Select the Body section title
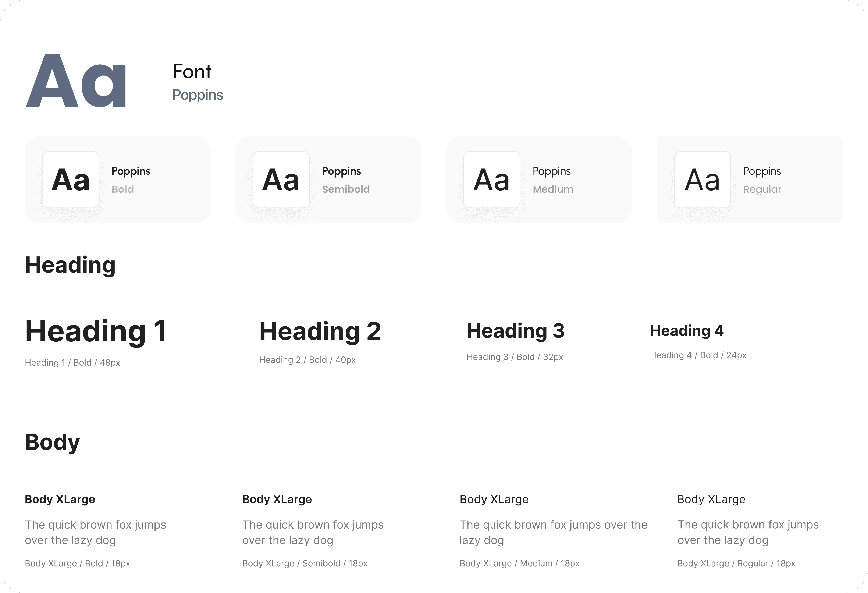The width and height of the screenshot is (868, 593). coord(52,442)
